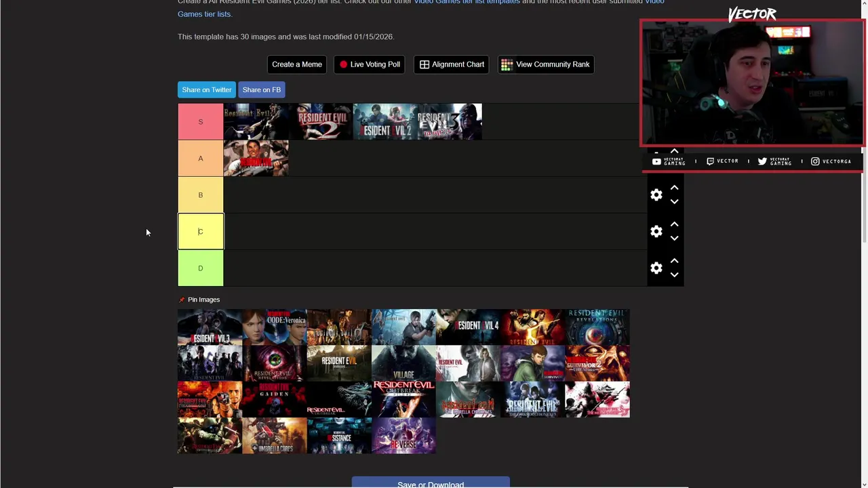The image size is (868, 488).
Task: Select the light yellow B tier label
Action: 201,195
